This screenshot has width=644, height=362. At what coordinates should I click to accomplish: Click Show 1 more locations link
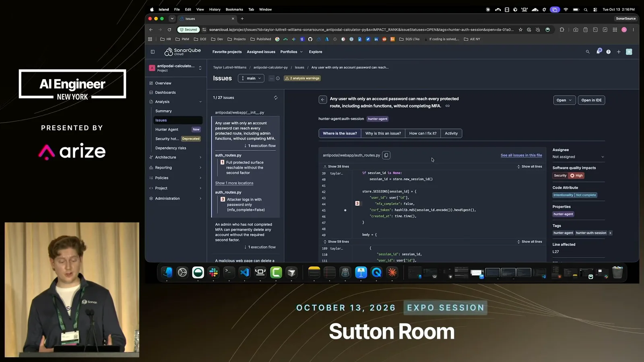pos(234,183)
